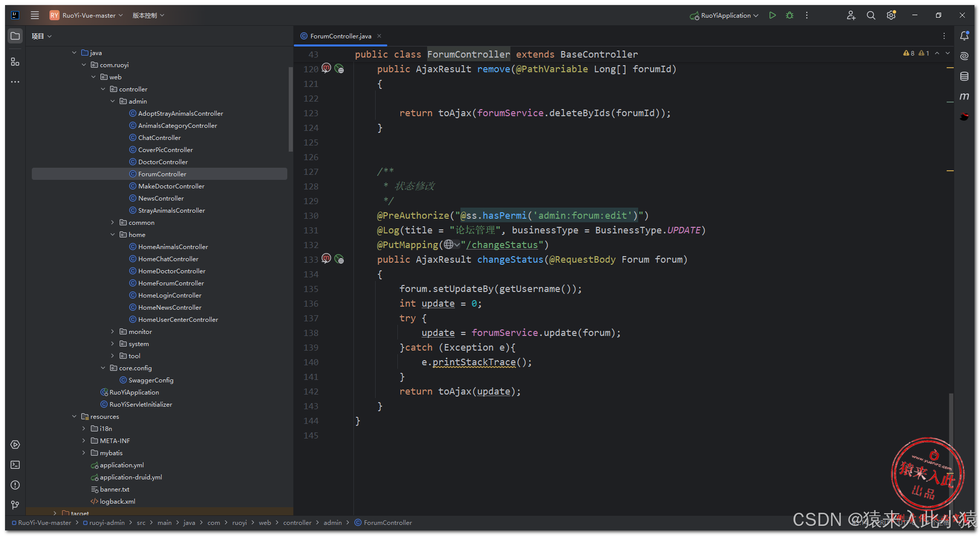Image resolution: width=980 pixels, height=536 pixels.
Task: Debug RuoYiApplication with the bug icon
Action: coord(790,15)
